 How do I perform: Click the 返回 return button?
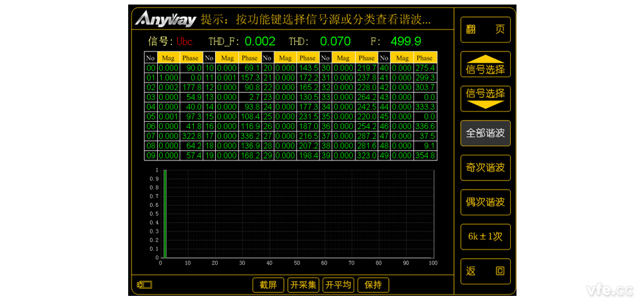click(485, 271)
